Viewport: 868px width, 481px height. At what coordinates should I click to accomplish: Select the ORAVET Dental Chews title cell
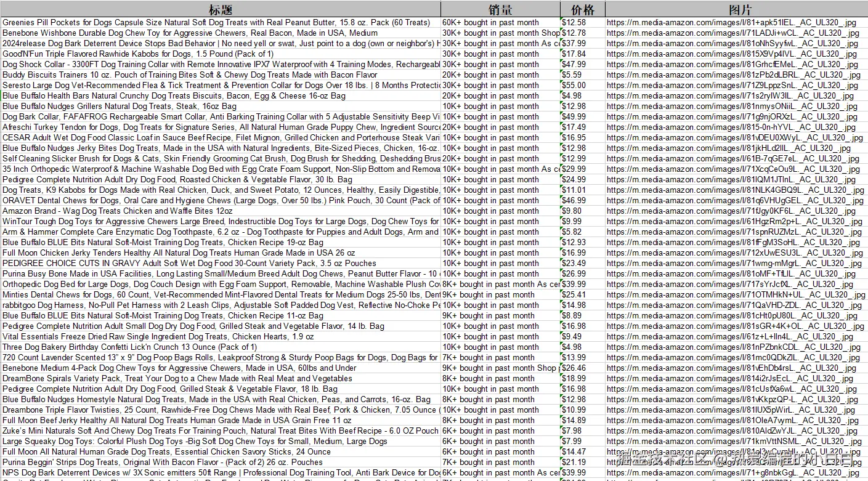click(221, 201)
